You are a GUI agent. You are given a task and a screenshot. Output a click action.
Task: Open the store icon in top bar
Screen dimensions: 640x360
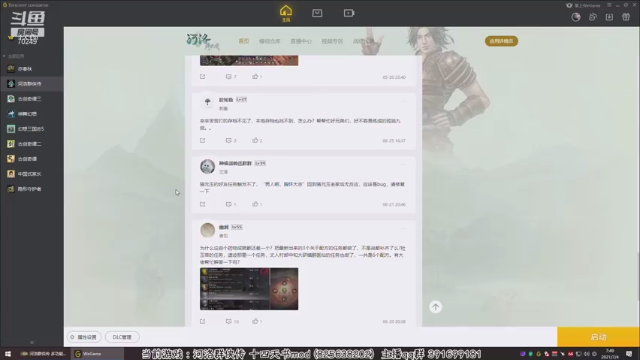tap(317, 13)
